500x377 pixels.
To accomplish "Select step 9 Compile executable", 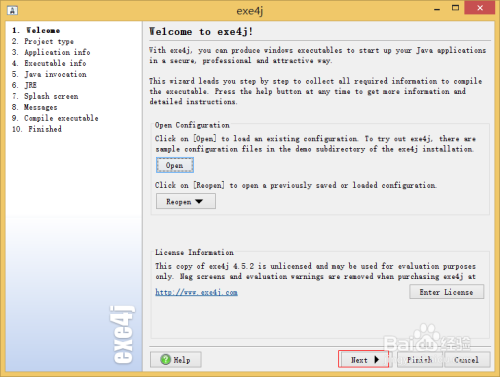I will click(x=55, y=118).
